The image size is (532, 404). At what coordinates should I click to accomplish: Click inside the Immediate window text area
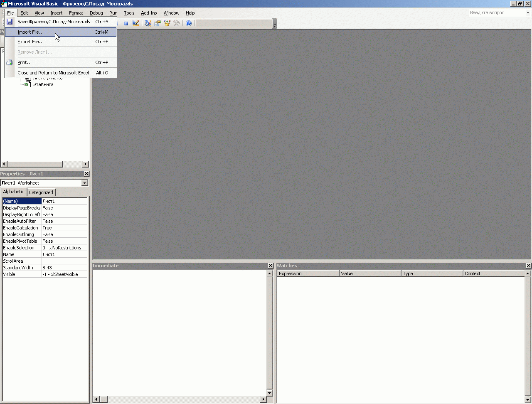pyautogui.click(x=180, y=333)
